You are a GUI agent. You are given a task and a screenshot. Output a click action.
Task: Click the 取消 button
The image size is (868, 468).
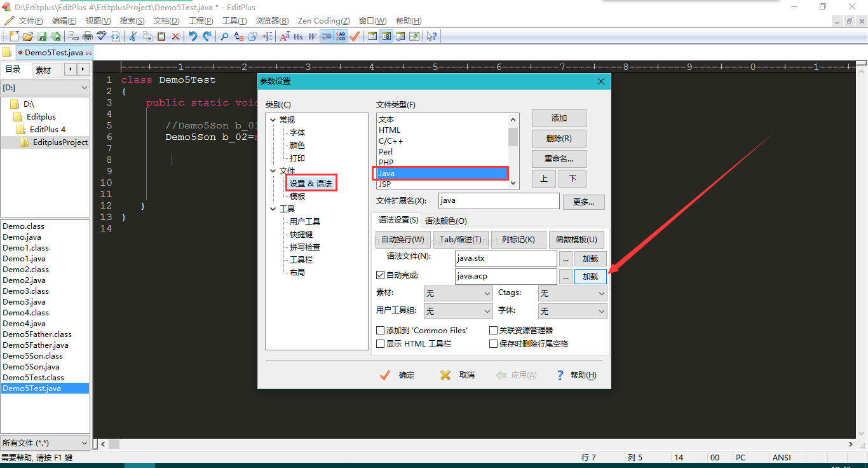click(458, 375)
